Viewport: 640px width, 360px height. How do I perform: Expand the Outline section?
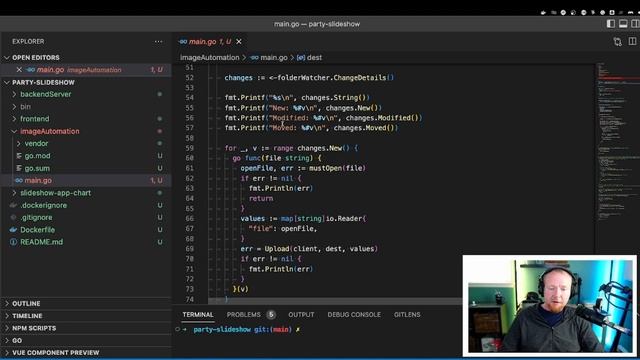click(26, 304)
